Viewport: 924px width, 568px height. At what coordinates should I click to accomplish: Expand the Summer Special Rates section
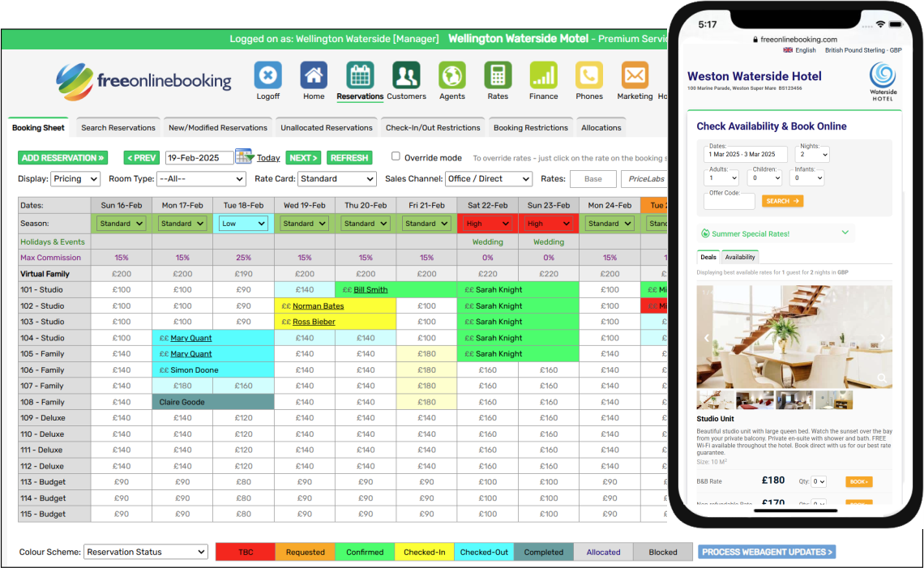point(845,233)
